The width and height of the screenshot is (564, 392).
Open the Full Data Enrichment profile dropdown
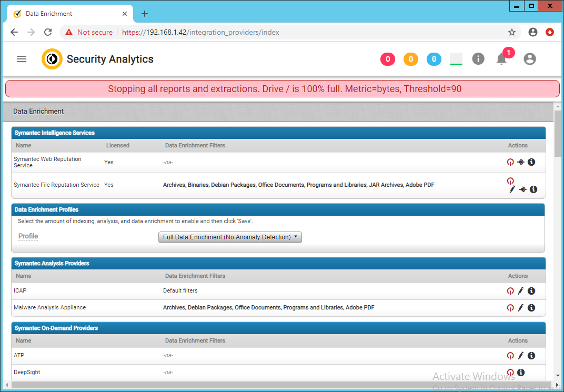(230, 237)
